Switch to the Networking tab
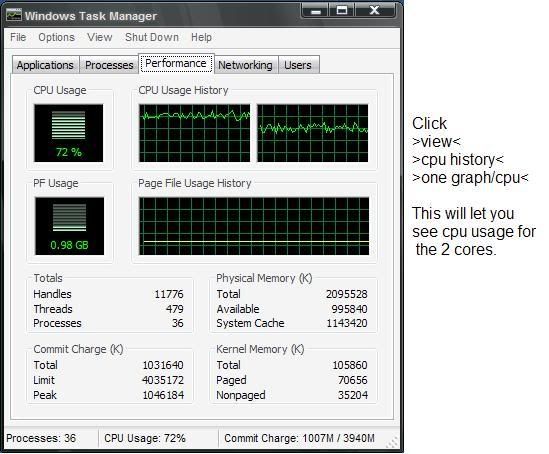The height and width of the screenshot is (454, 549). (x=246, y=65)
